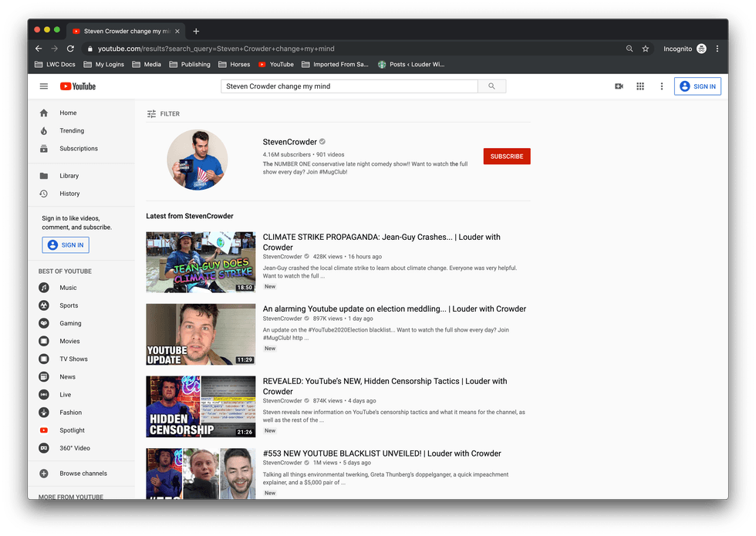756x536 pixels.
Task: Subscribe to the StevenCrowder channel
Action: click(x=507, y=157)
